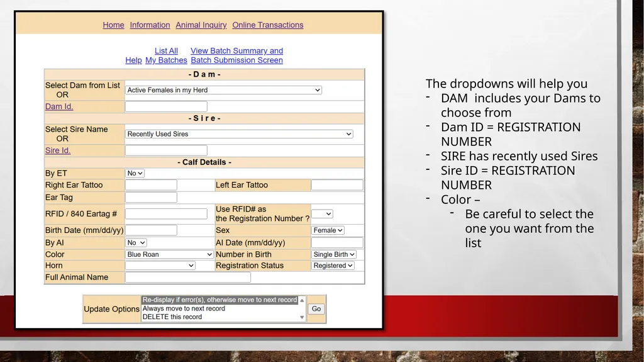Image resolution: width=644 pixels, height=362 pixels.
Task: Open the Home link
Action: 113,25
